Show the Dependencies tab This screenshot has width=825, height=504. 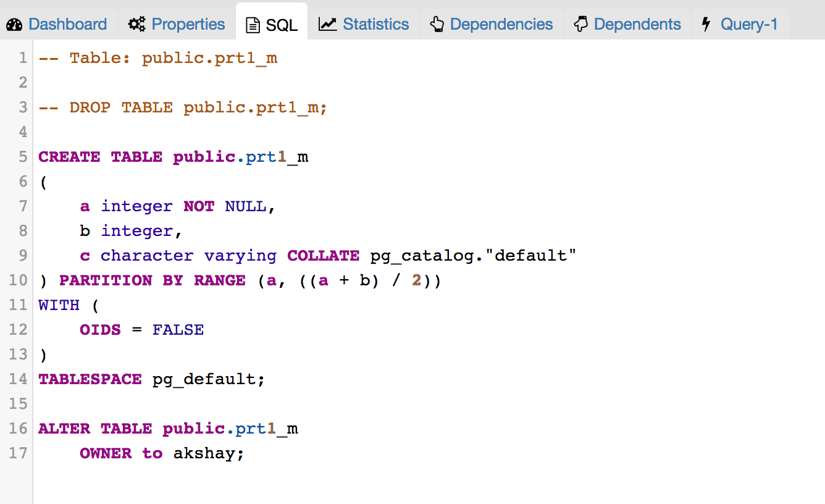pos(501,25)
